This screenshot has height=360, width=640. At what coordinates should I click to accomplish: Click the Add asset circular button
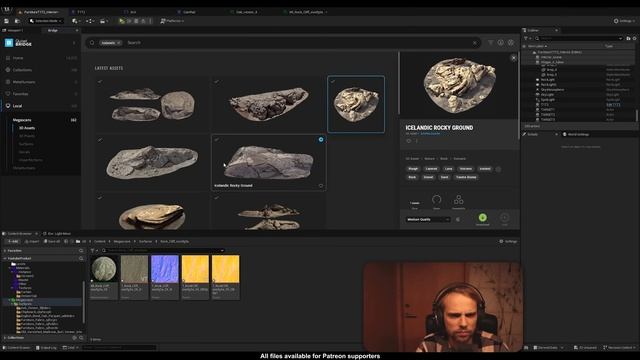(504, 218)
